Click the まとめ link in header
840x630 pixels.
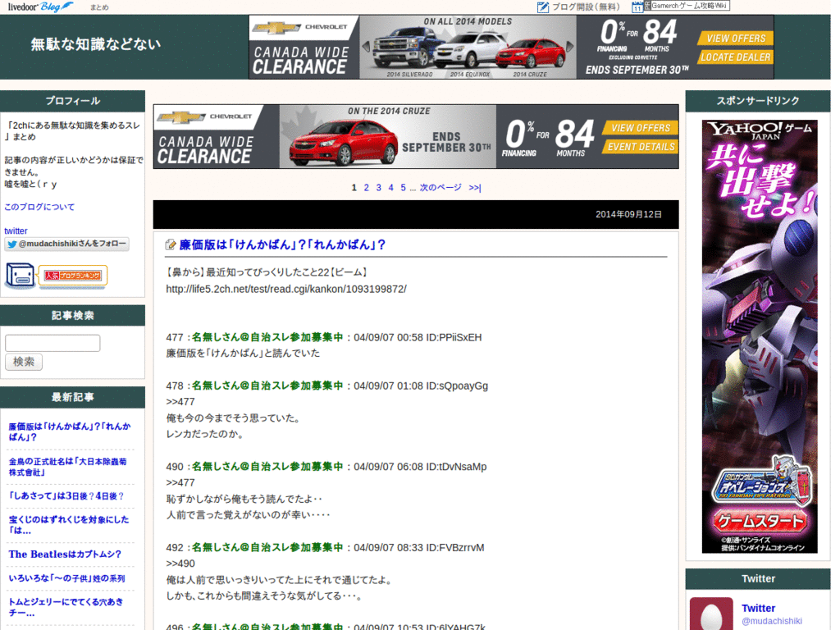point(99,7)
